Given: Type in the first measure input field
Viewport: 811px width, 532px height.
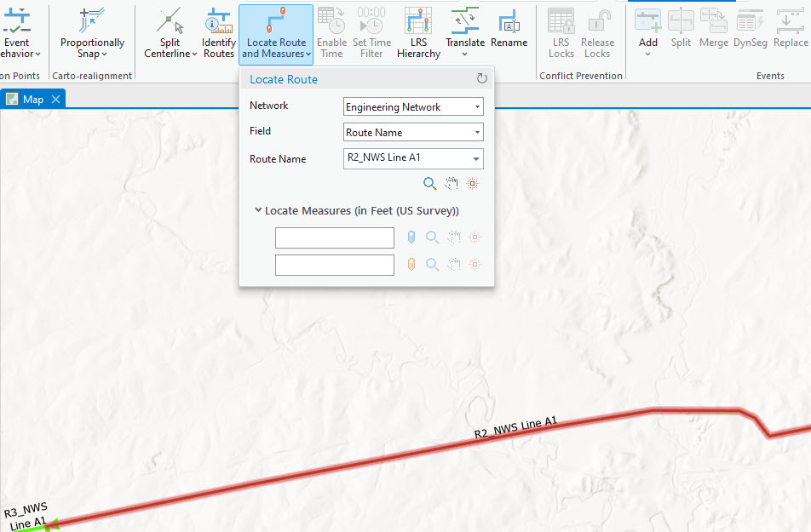Looking at the screenshot, I should [x=334, y=237].
